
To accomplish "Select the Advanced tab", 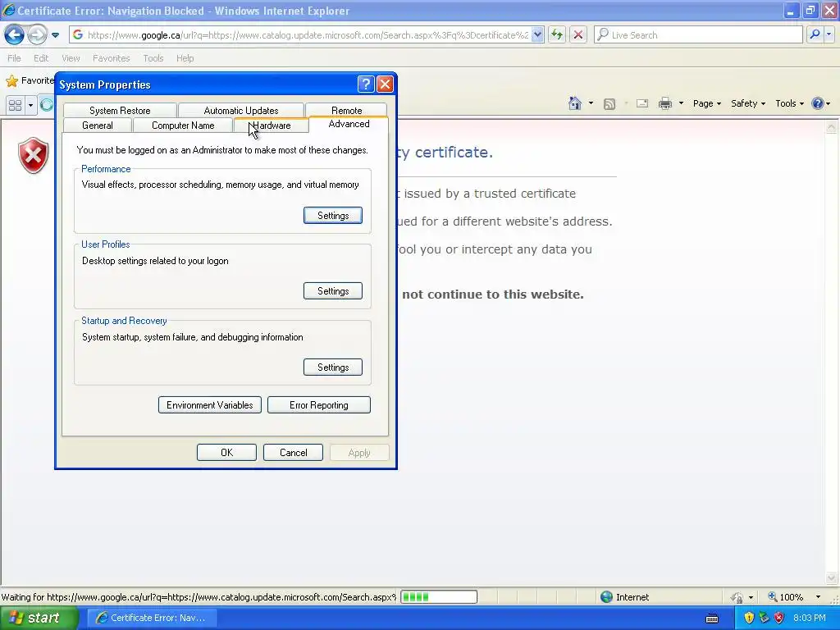I will coord(349,124).
